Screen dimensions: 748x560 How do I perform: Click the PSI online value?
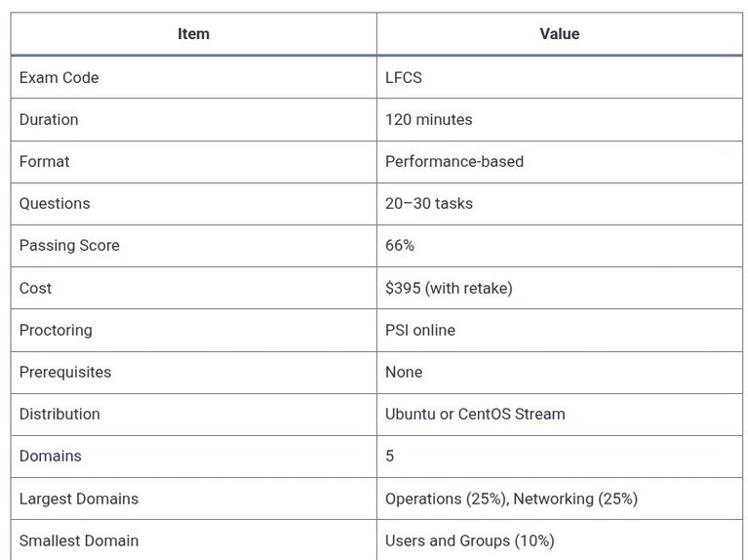click(419, 330)
